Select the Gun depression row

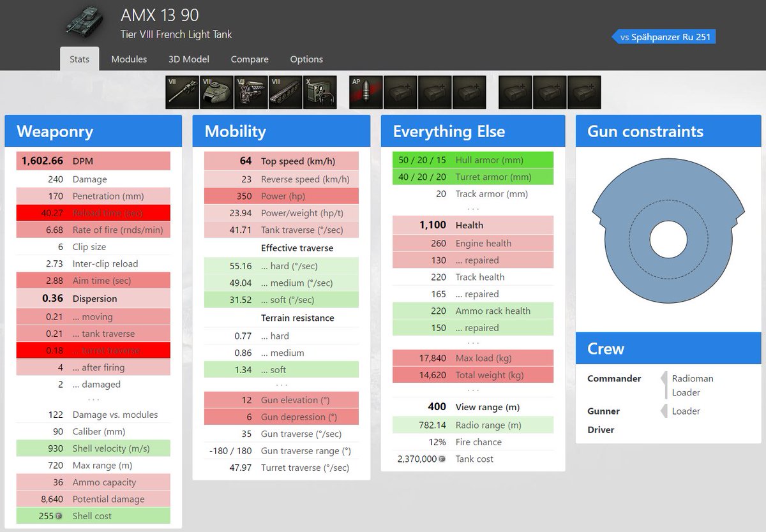pos(282,417)
